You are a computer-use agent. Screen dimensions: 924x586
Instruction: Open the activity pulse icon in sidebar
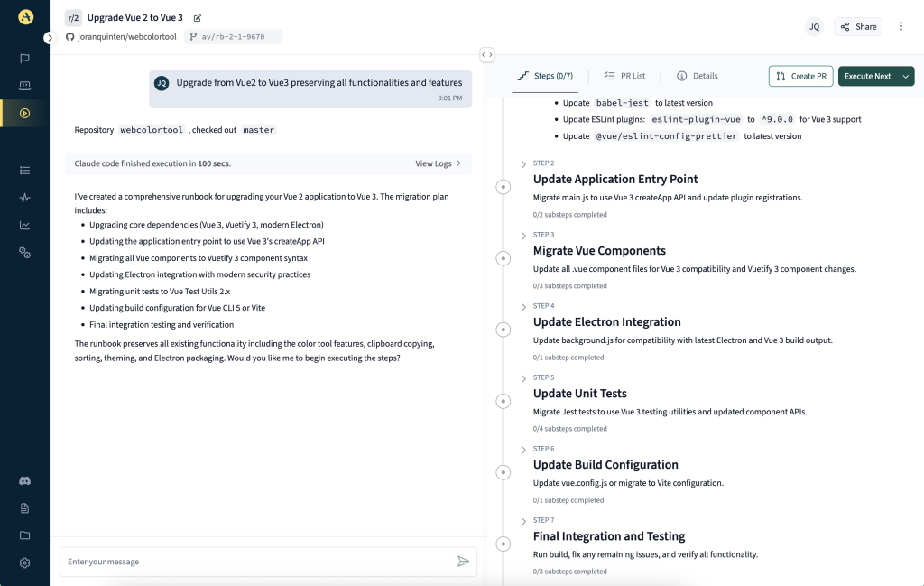point(24,198)
